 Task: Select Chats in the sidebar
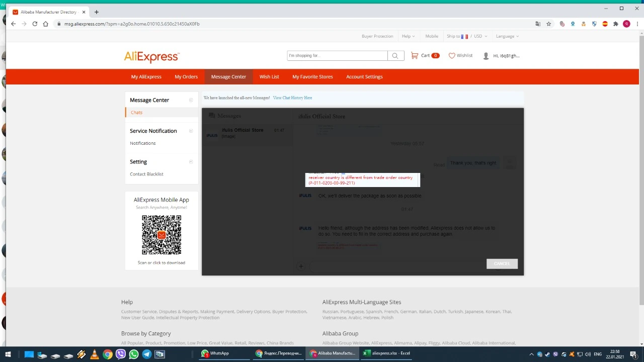click(136, 113)
